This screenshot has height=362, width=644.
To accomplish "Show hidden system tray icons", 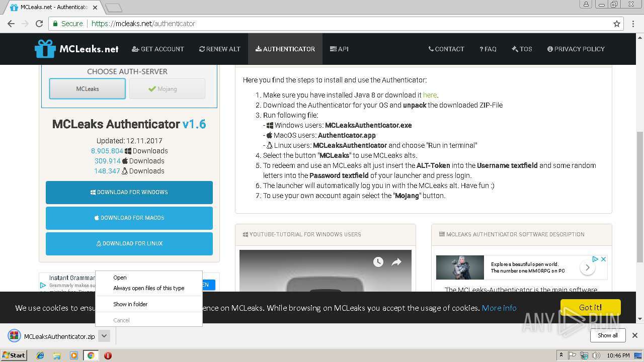I will [x=561, y=355].
